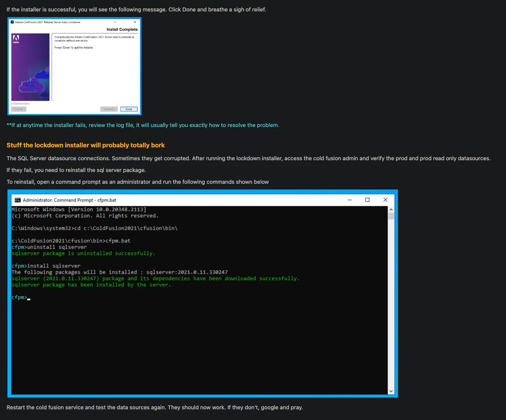Click Adobe ColdFusion installer title bar icon
The height and width of the screenshot is (420, 506).
tap(12, 22)
